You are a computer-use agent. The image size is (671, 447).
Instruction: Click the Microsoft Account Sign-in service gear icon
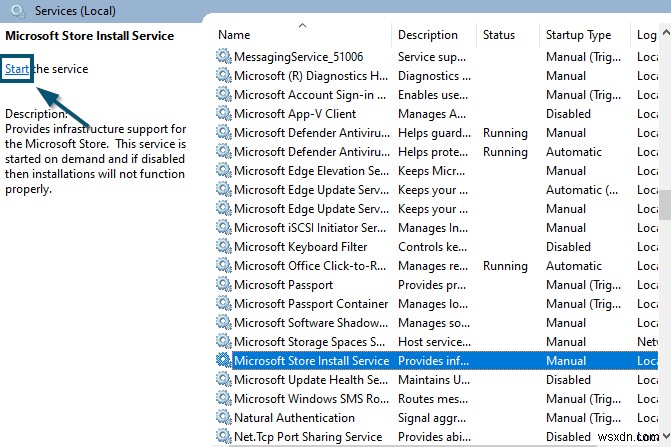224,95
